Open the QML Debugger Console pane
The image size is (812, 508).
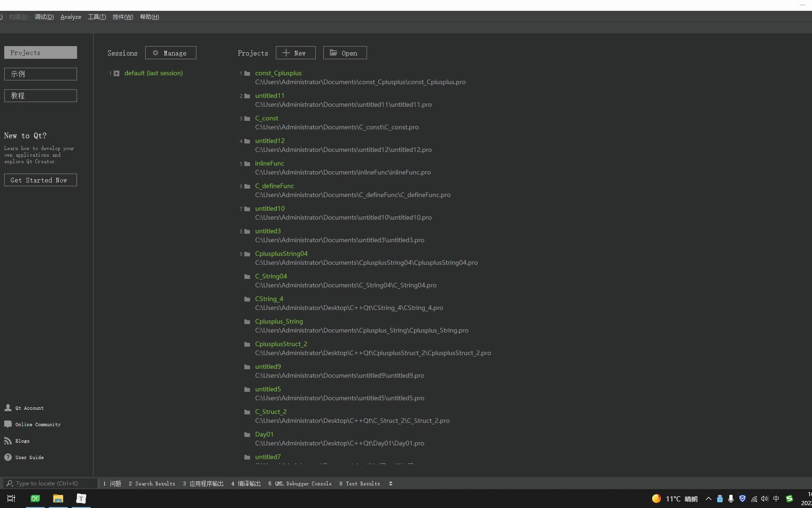tap(300, 484)
